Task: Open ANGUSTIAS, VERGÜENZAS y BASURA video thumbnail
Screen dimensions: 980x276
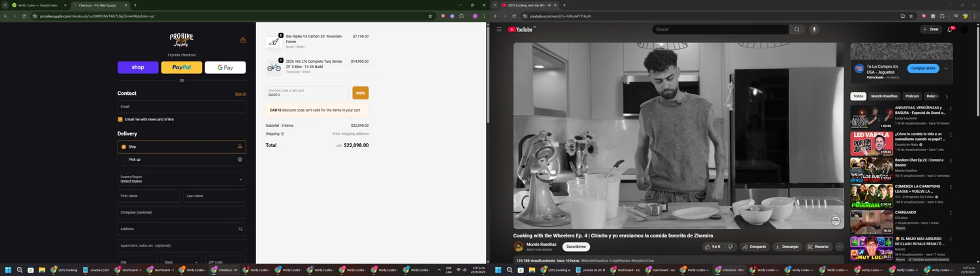Action: [872, 117]
